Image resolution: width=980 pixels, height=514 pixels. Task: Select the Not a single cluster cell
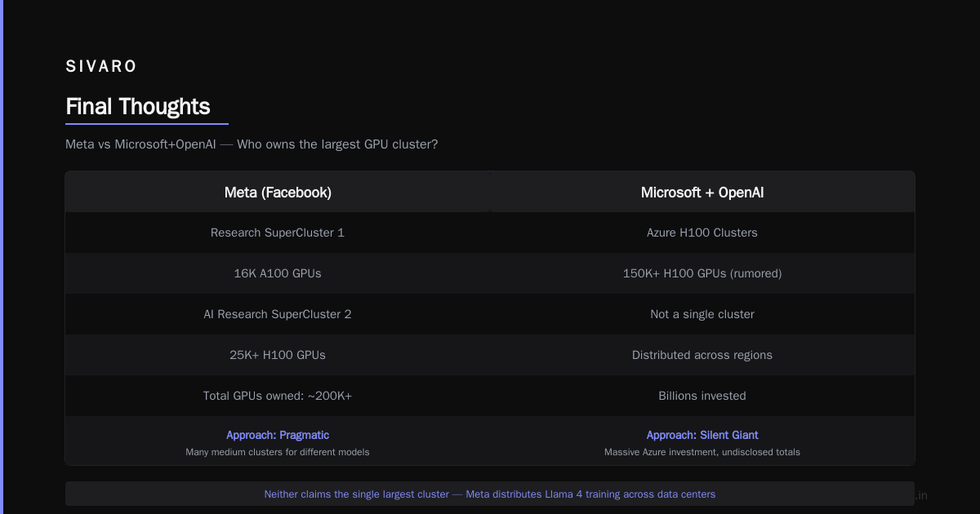coord(702,314)
